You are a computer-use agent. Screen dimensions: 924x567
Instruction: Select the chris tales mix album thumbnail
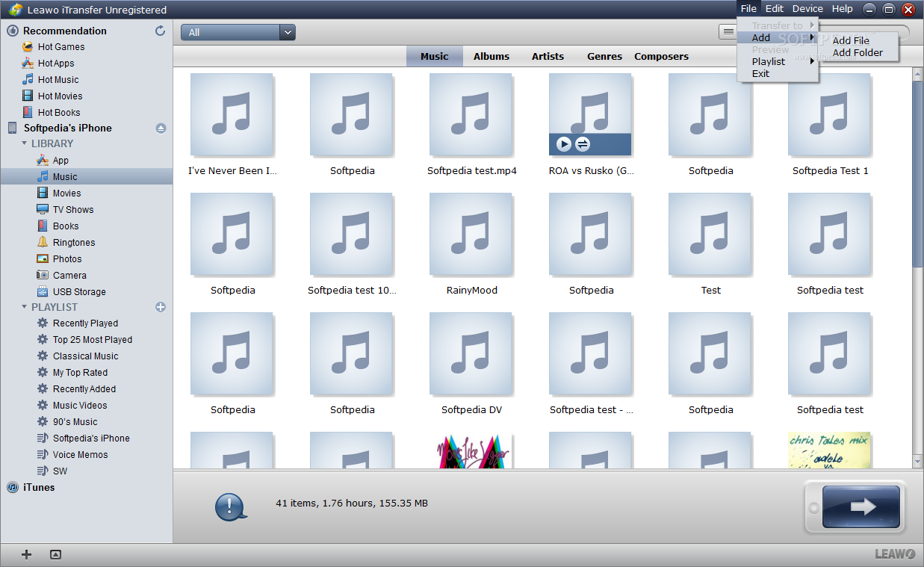click(829, 450)
